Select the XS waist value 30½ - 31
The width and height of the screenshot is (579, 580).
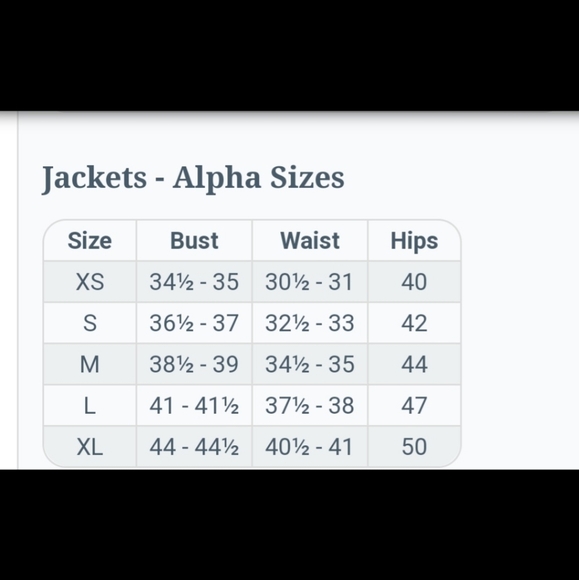[309, 282]
